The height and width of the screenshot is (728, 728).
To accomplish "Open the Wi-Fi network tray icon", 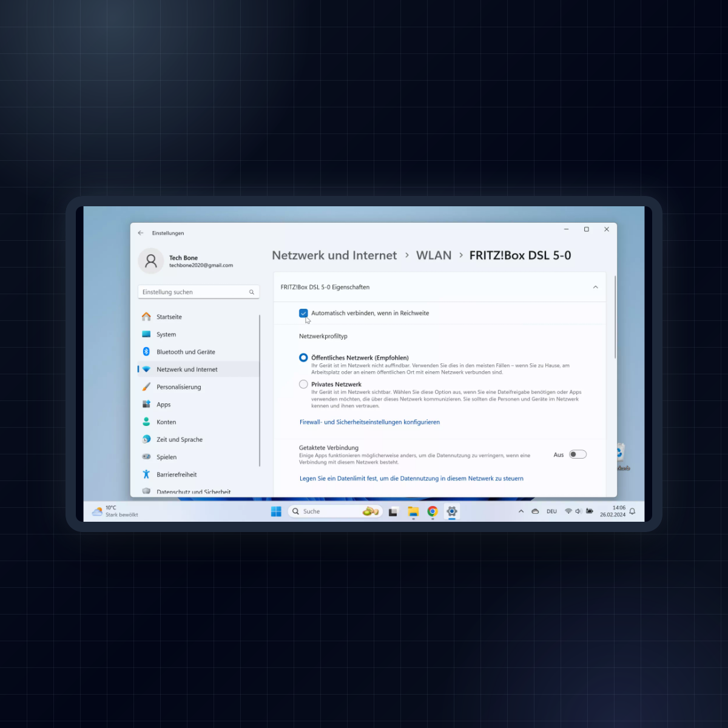I will [x=568, y=511].
